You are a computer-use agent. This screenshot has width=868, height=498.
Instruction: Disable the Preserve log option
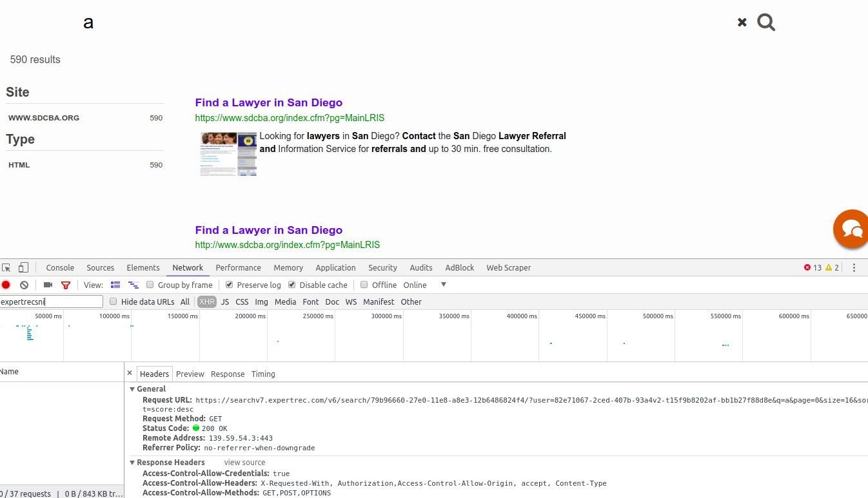229,284
